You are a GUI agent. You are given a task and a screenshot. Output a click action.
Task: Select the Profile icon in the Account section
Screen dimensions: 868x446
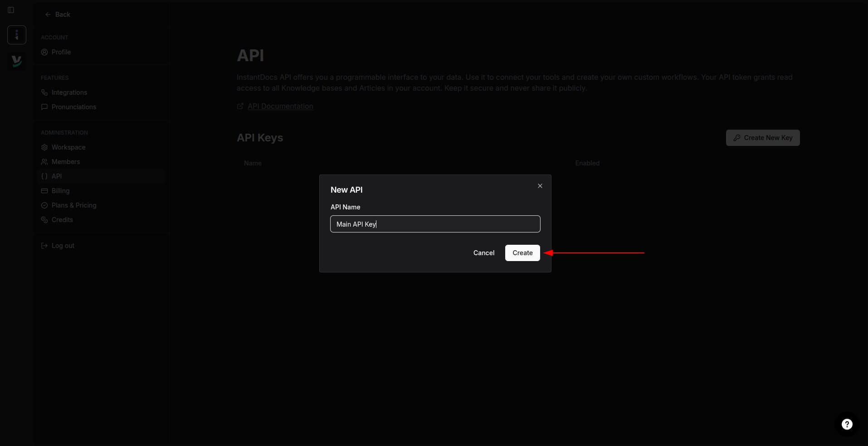(x=44, y=52)
